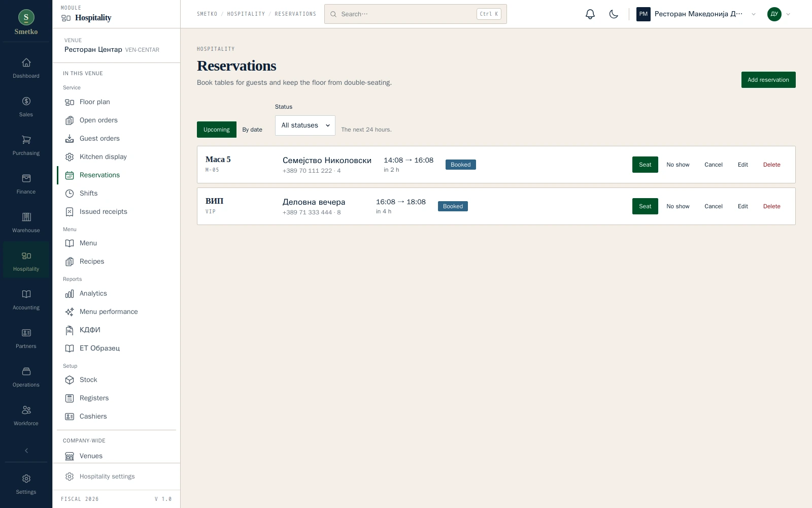Open Accounting book icon
The height and width of the screenshot is (508, 812).
26,295
